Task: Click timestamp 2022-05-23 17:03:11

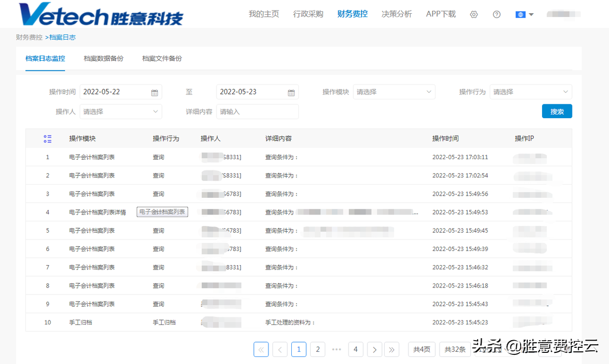Action: [460, 157]
